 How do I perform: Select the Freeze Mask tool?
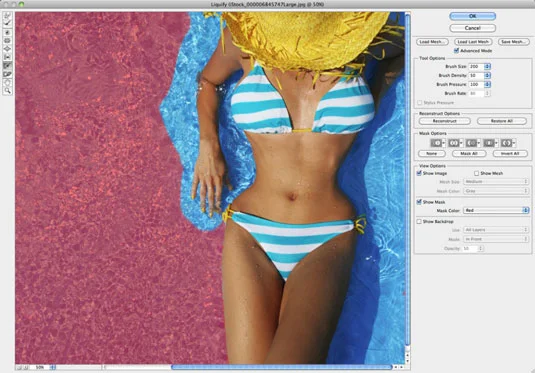[x=8, y=66]
